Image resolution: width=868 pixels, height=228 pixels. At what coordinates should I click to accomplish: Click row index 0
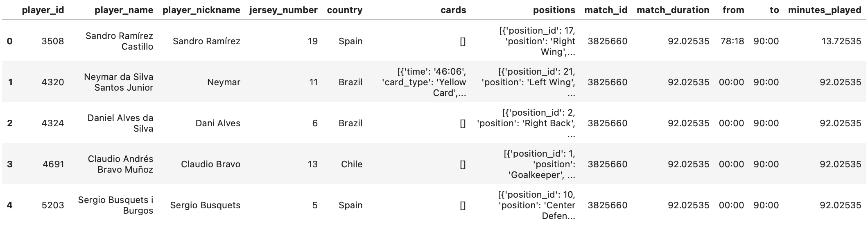tap(10, 41)
